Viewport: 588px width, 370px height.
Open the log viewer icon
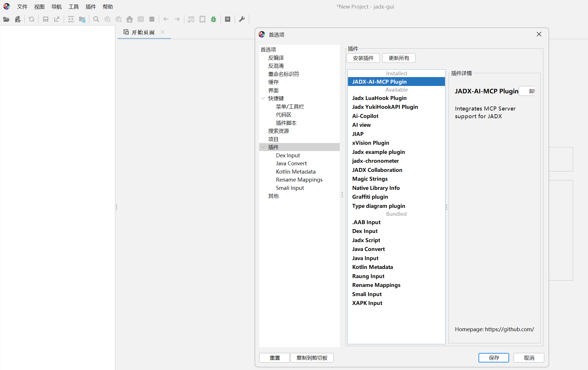pyautogui.click(x=227, y=19)
